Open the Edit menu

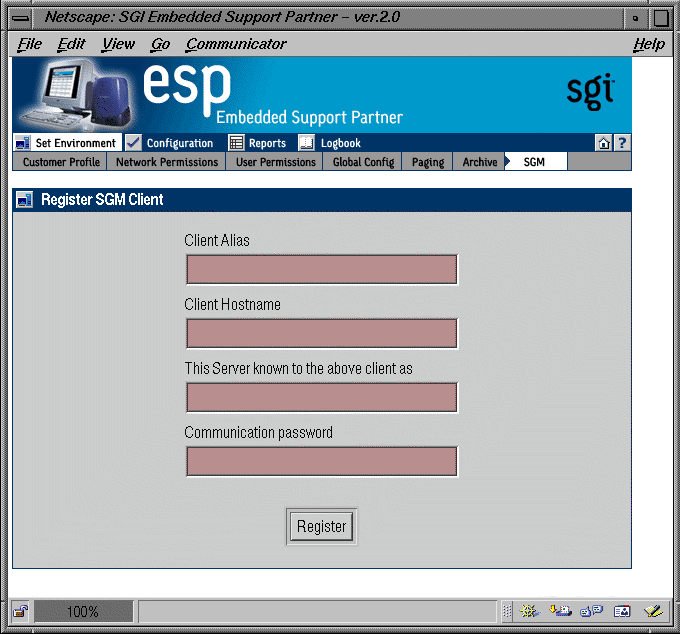click(71, 44)
